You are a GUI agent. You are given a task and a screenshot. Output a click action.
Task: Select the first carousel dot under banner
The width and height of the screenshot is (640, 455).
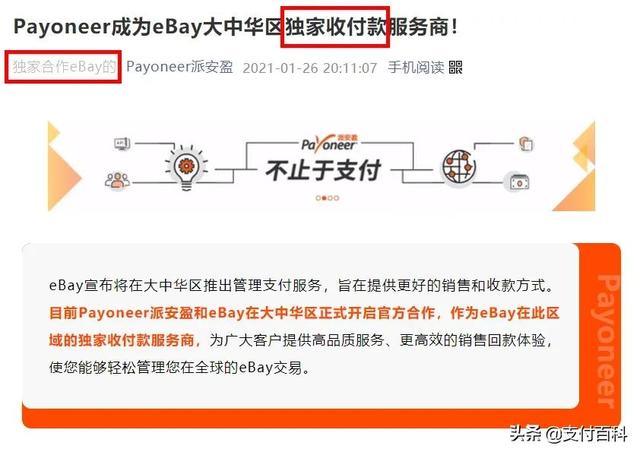coord(318,198)
